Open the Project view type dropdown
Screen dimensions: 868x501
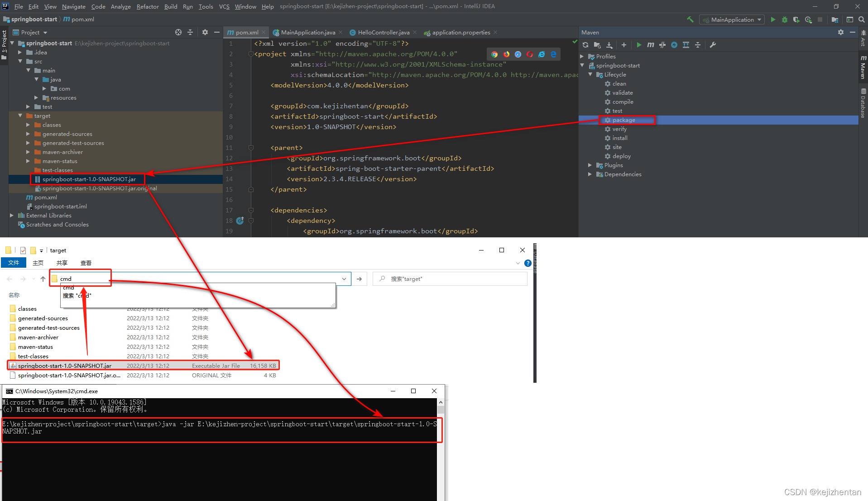pos(30,32)
